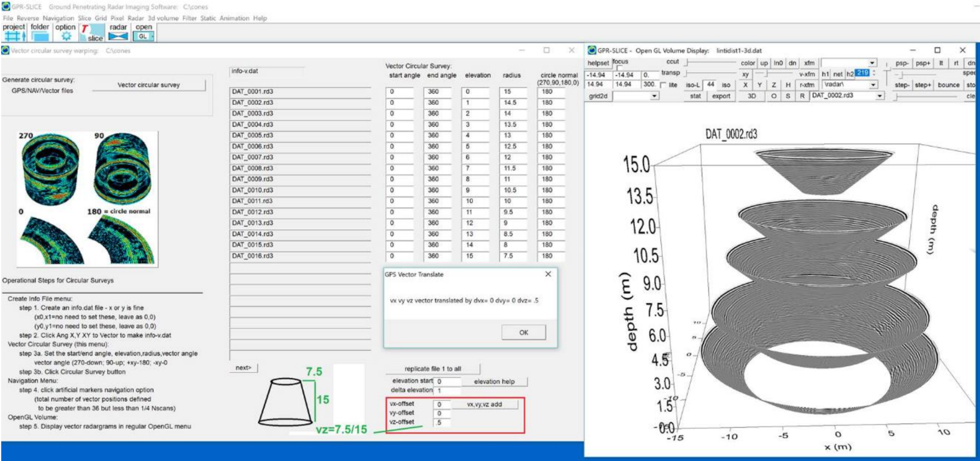Toggle the focus checkbox
The image size is (980, 461).
(620, 68)
